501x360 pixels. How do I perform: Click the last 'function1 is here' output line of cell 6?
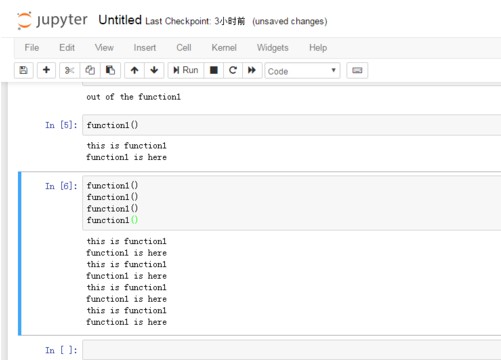(126, 322)
